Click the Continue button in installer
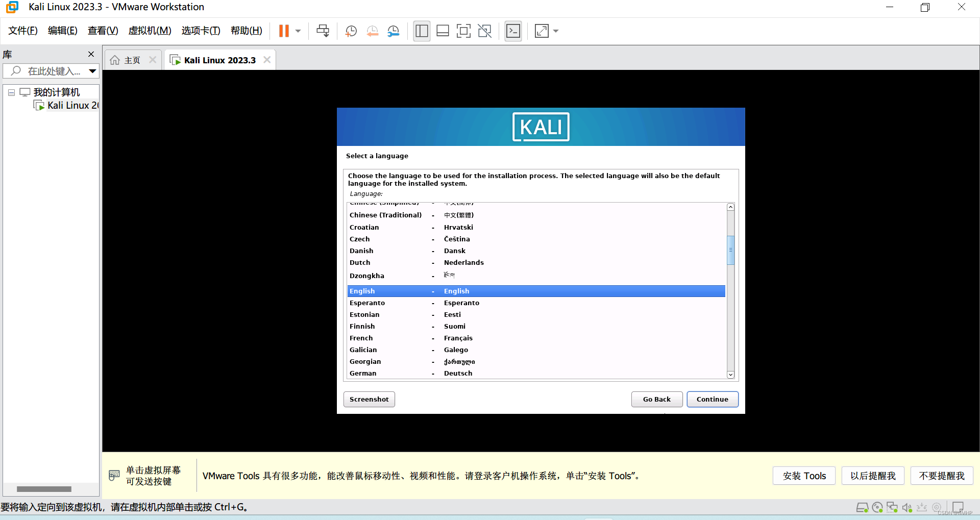This screenshot has height=520, width=980. tap(712, 399)
